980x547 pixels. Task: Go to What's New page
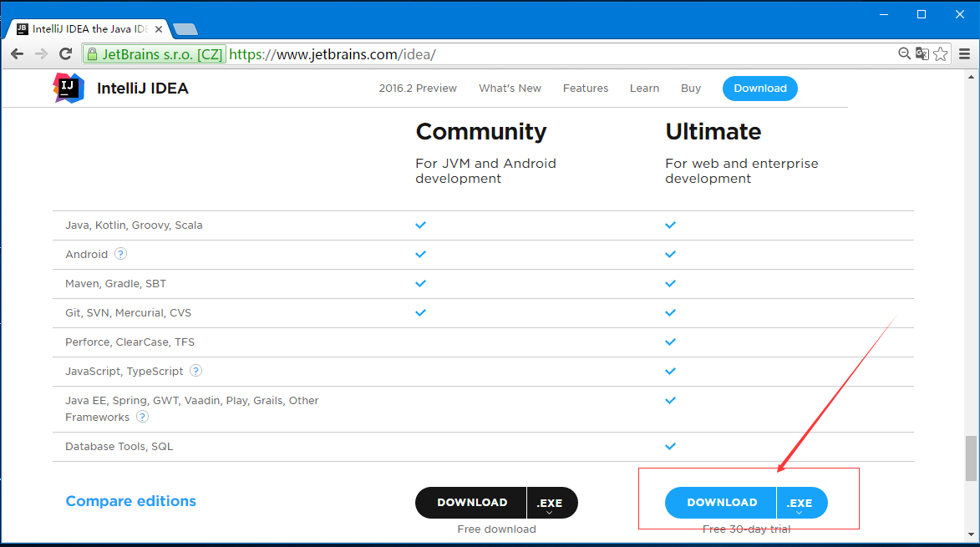pyautogui.click(x=510, y=88)
